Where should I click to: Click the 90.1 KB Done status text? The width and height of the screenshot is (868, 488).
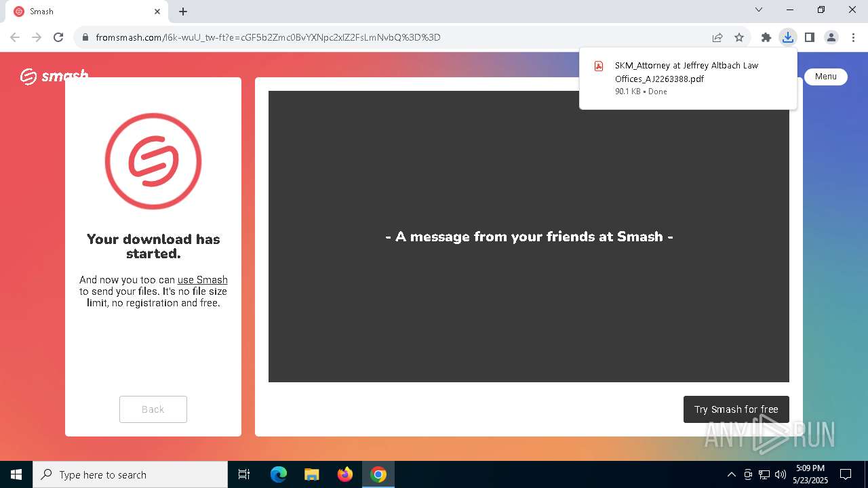[641, 91]
